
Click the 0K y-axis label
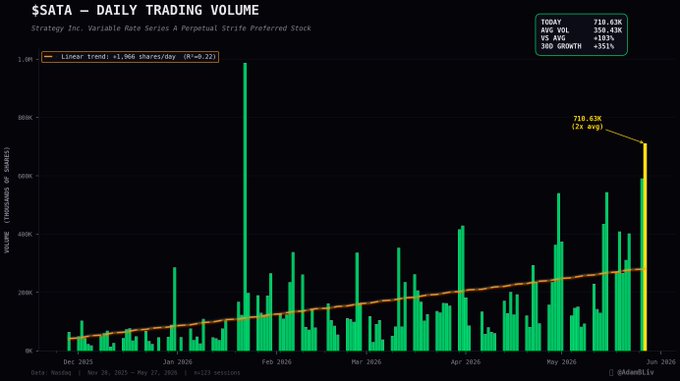(28, 351)
